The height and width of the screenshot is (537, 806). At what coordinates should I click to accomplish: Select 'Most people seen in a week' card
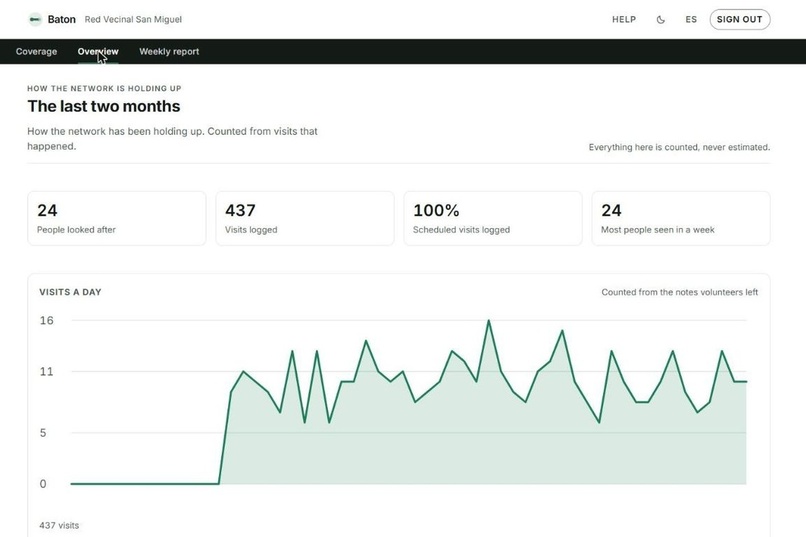[681, 218]
